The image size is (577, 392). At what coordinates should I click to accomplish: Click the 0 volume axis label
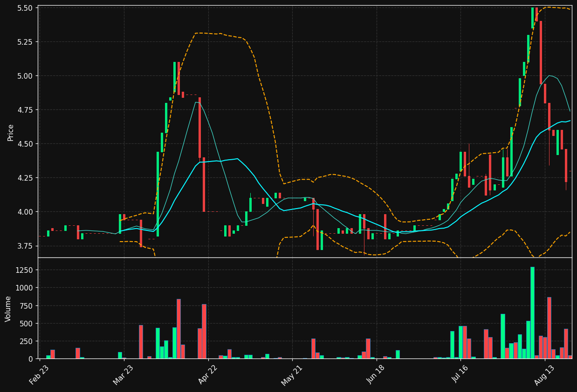30,358
